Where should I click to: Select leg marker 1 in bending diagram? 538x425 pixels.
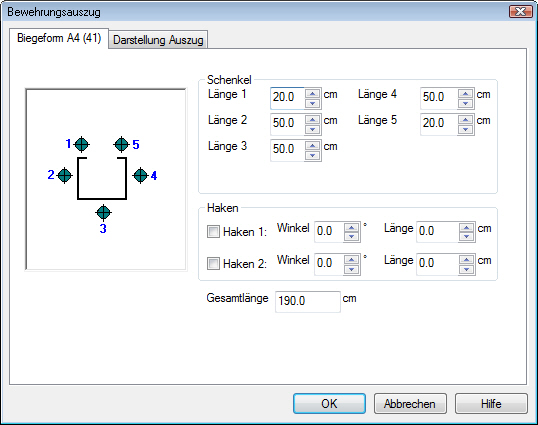tap(82, 144)
